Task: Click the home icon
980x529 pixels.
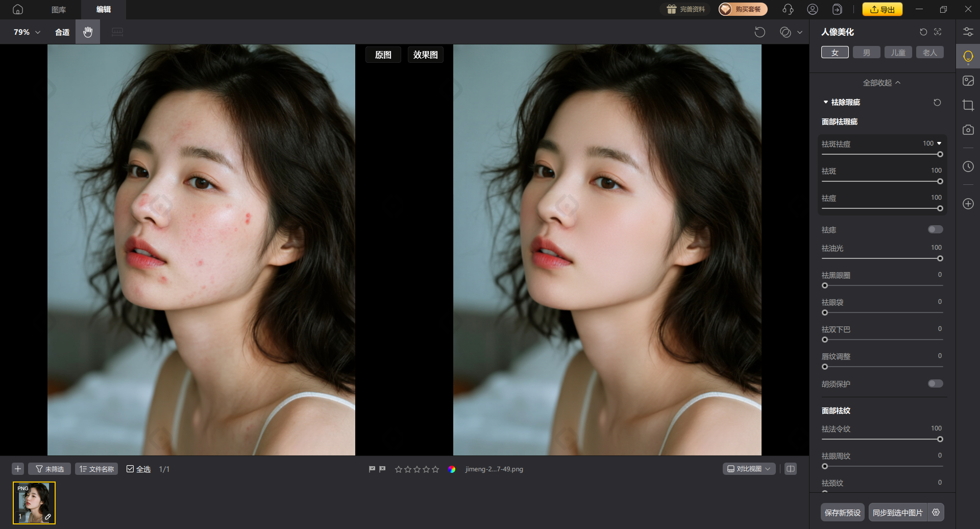Action: 18,9
